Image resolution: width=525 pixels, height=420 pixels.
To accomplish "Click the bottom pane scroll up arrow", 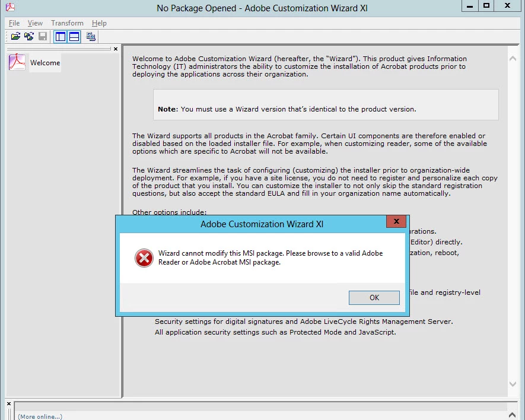I will [512, 415].
